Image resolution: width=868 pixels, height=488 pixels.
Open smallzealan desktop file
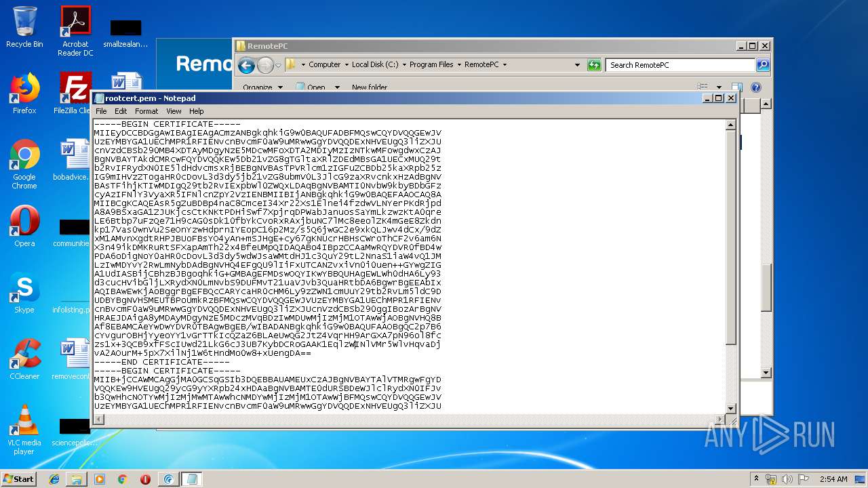[125, 34]
